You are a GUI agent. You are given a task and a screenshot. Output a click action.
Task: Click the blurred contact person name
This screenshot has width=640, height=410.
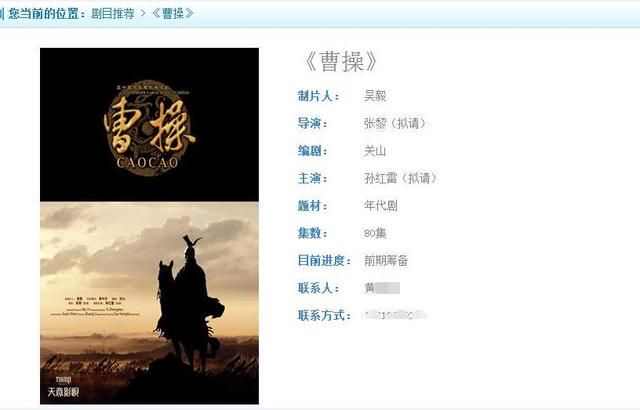(382, 288)
